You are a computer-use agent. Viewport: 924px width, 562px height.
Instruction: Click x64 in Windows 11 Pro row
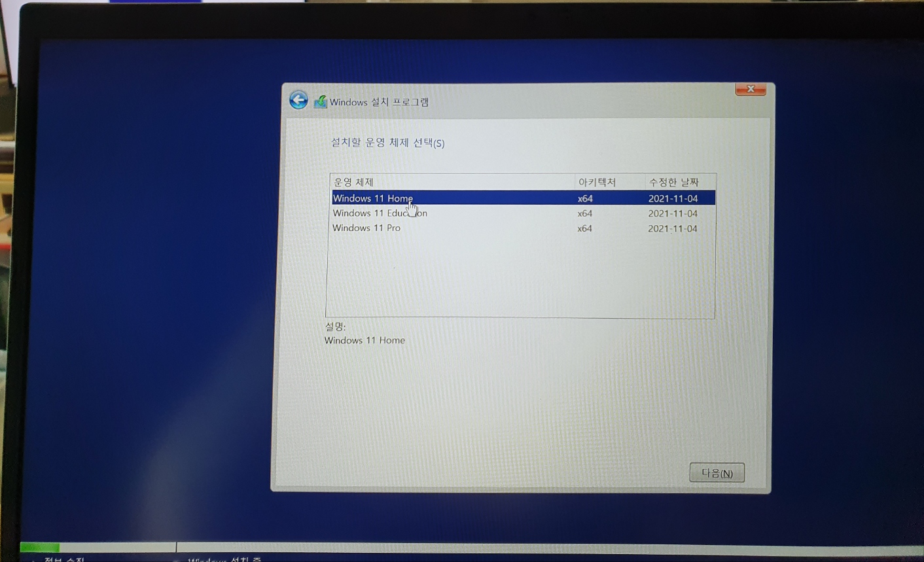tap(584, 228)
